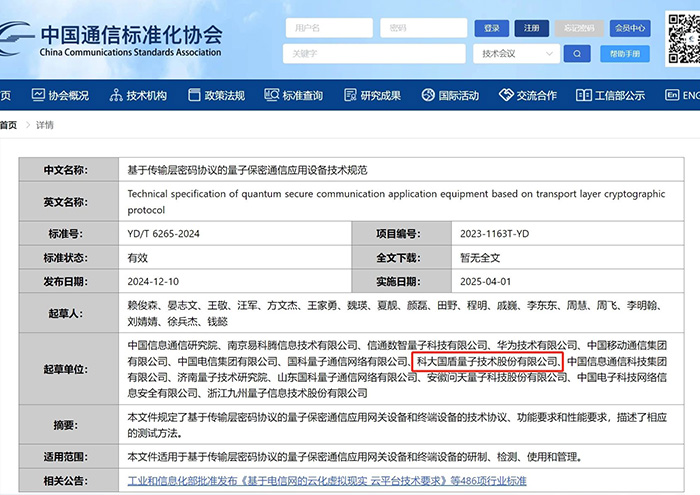
Task: Click the 注册 register button
Action: click(x=531, y=28)
